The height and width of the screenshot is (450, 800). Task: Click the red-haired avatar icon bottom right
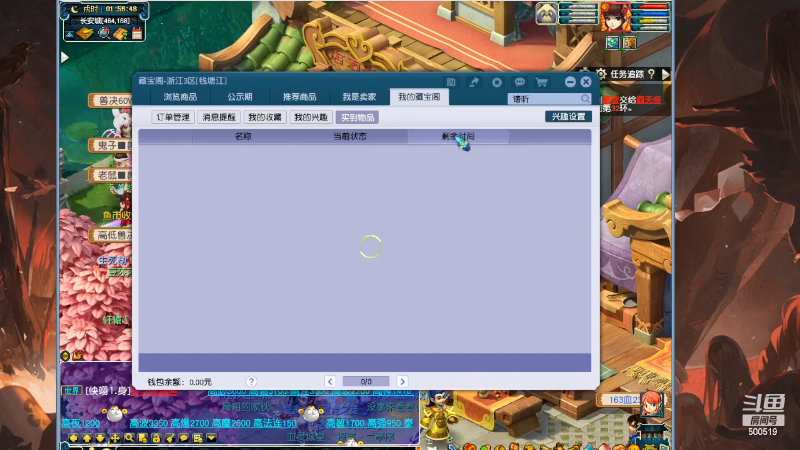click(x=652, y=403)
